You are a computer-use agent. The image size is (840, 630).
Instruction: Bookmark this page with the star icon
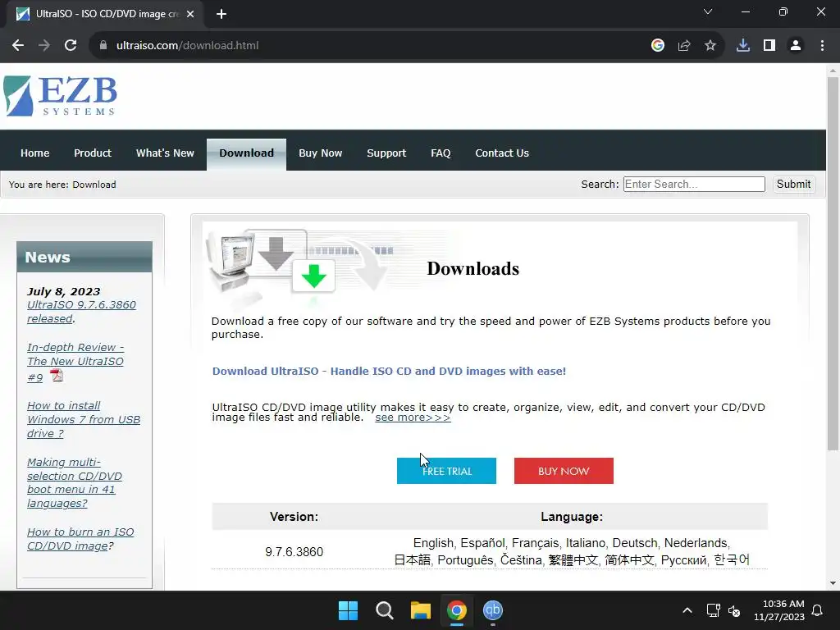point(710,46)
